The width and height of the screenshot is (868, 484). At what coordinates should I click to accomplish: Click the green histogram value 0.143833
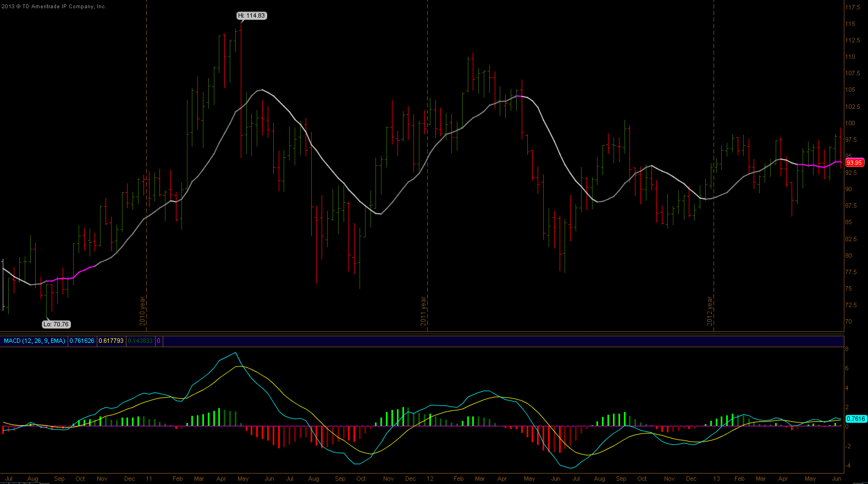point(140,341)
